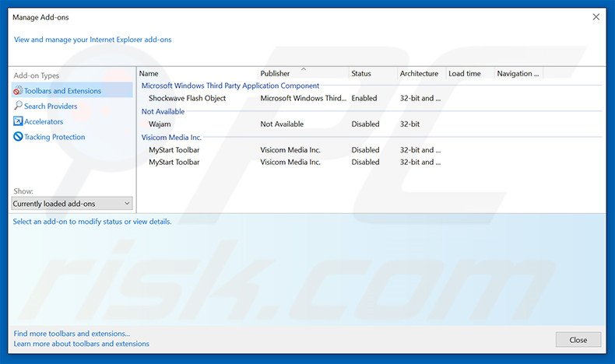Click the Accelerators arrow icon
Viewport: 615px width, 364px height.
tap(18, 121)
